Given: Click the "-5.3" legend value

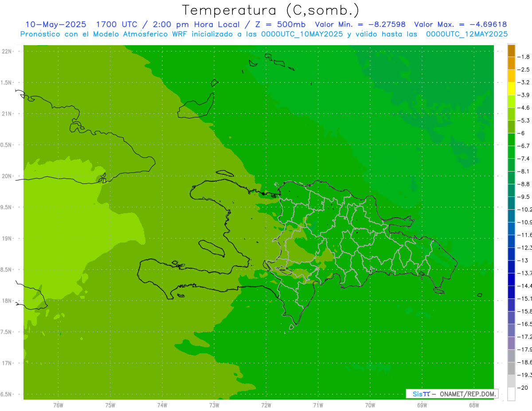Looking at the screenshot, I should tap(524, 120).
